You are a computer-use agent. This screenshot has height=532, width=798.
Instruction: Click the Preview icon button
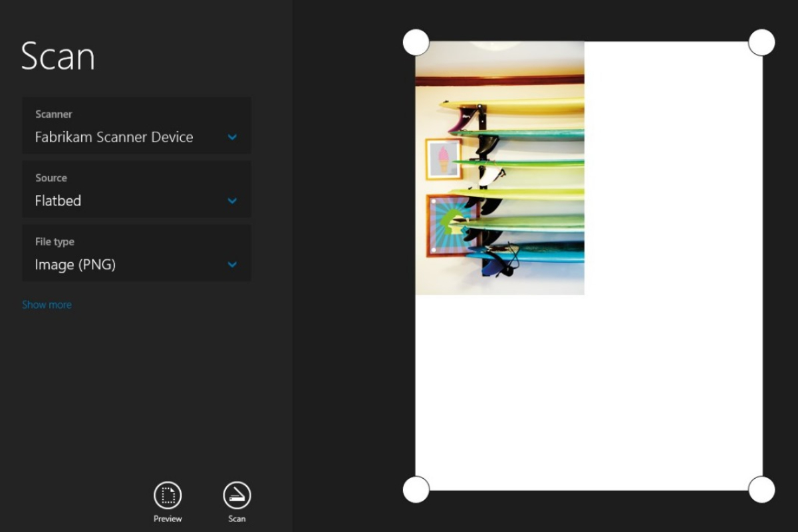[x=168, y=495]
